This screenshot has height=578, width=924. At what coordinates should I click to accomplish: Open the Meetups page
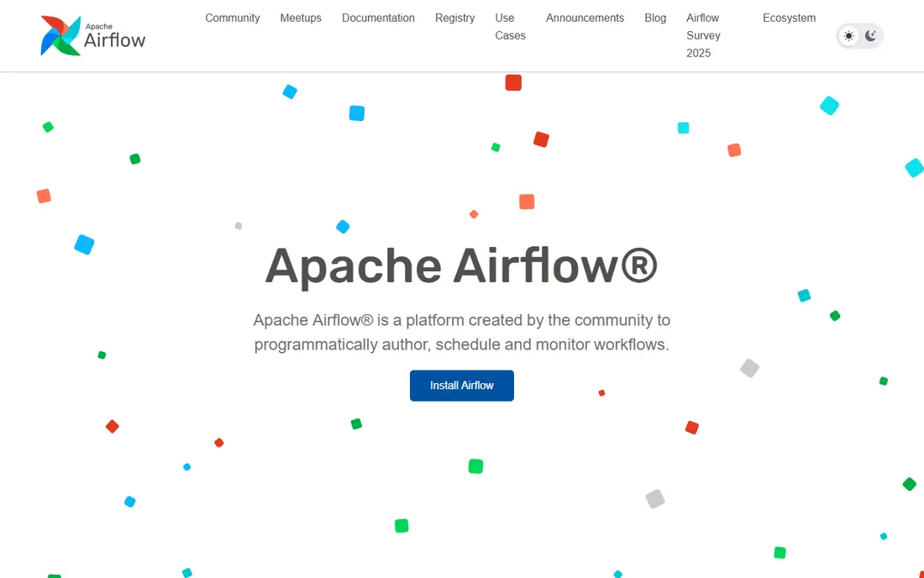click(x=301, y=18)
